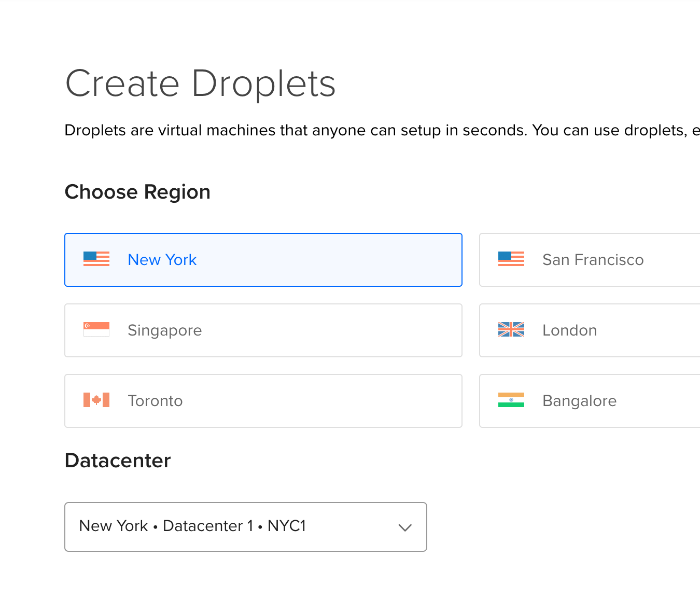Click the Create Droplets page title

click(200, 83)
